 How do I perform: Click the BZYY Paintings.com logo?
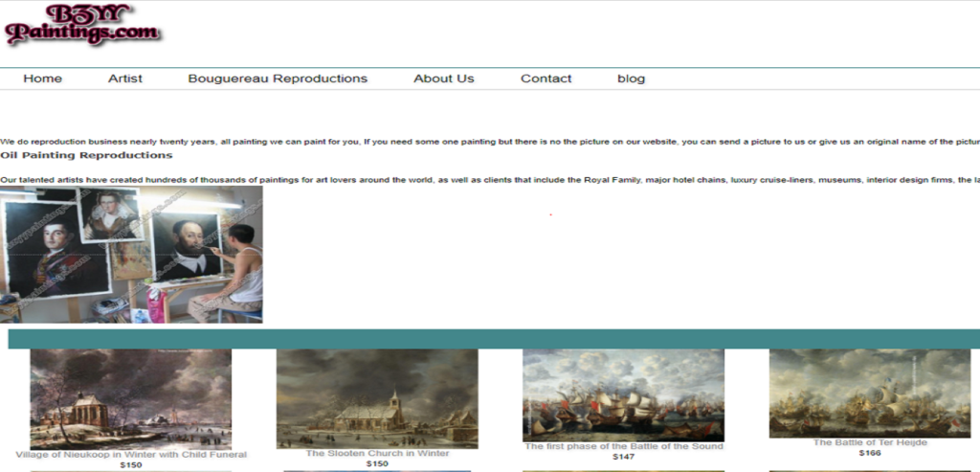[x=82, y=25]
